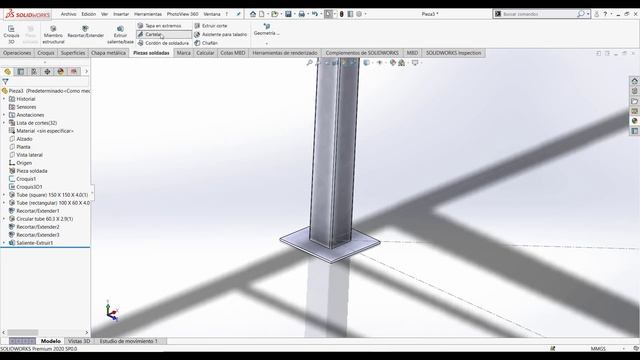Go to the Home icon in the top toolbar
The height and width of the screenshot is (360, 640).
coord(253,14)
